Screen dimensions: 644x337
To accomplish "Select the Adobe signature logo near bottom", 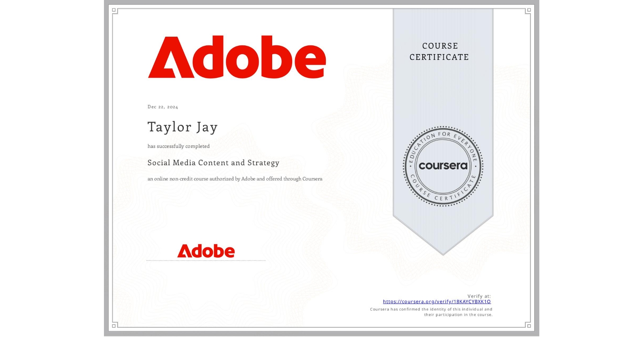I will [206, 251].
